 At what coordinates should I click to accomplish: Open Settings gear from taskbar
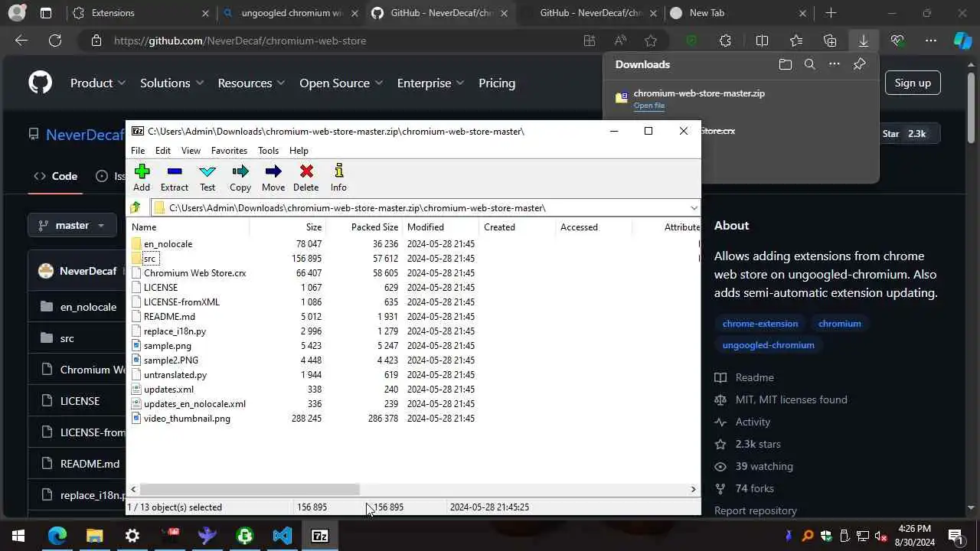point(132,536)
